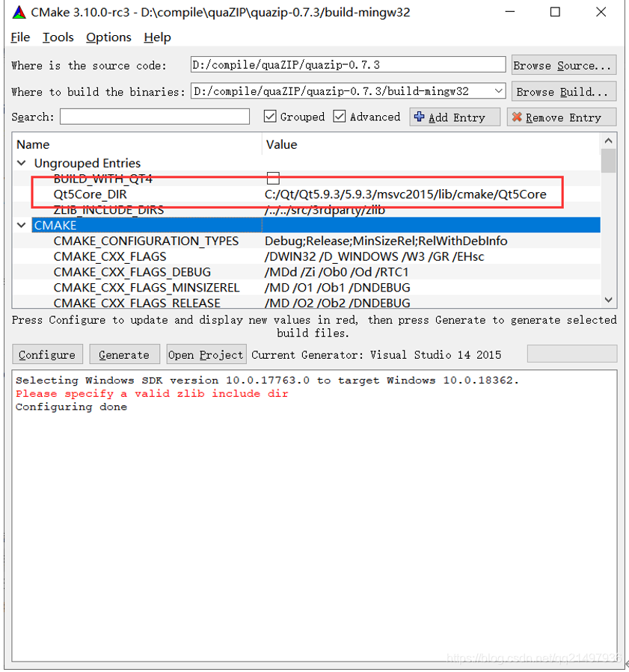Click the Open Project button
The height and width of the screenshot is (672, 629).
(x=206, y=354)
